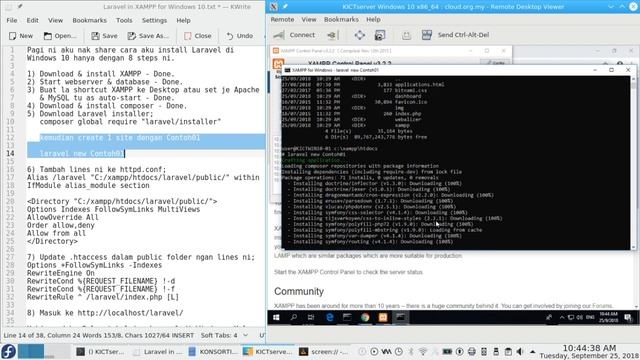Switch to screen:// taskbar entry

tap(323, 351)
